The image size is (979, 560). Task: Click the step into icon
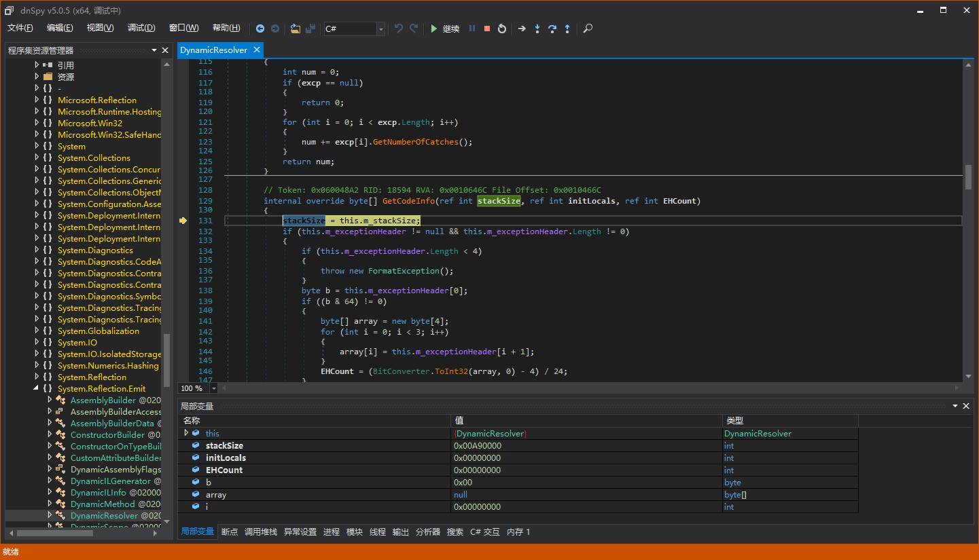[537, 29]
